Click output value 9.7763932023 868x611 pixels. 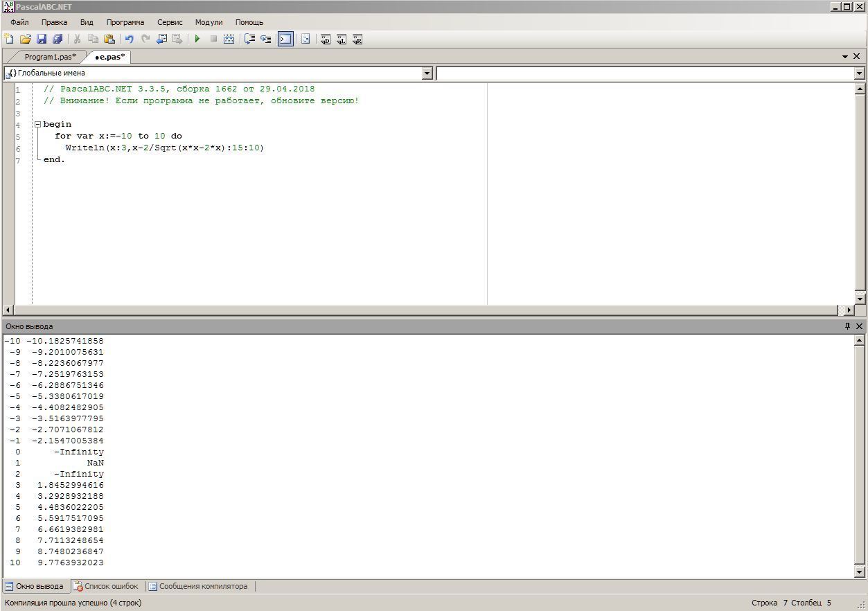[71, 563]
